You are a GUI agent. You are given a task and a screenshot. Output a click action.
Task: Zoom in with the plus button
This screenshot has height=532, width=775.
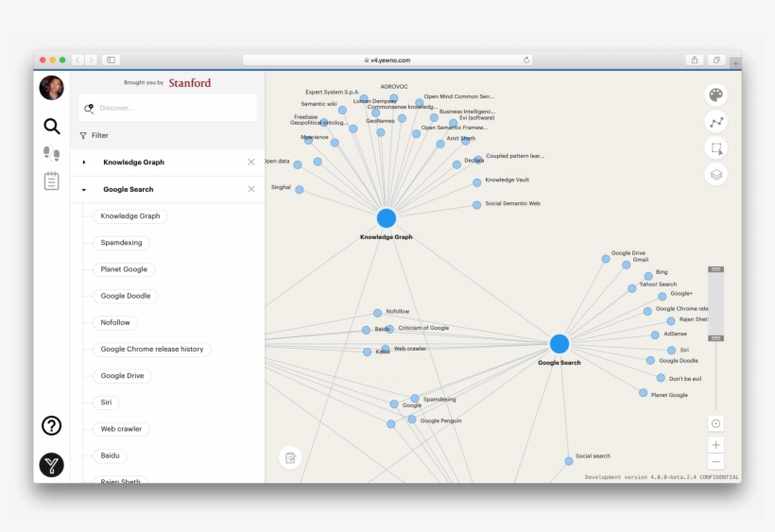[x=715, y=445]
